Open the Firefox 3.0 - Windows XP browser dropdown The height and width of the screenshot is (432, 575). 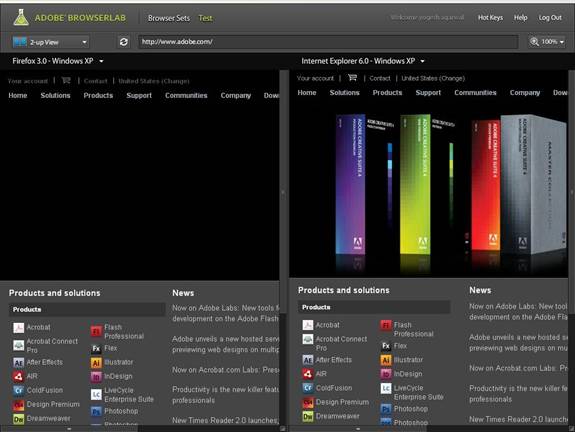click(x=58, y=61)
